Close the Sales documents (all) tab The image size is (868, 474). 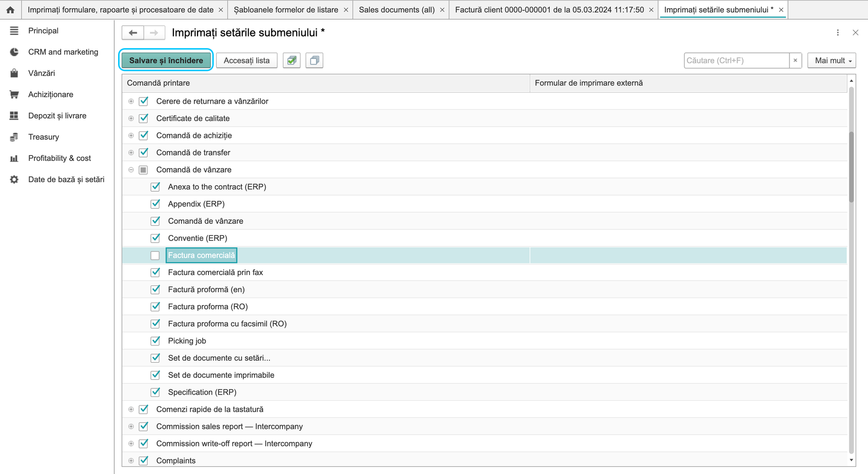(x=442, y=10)
